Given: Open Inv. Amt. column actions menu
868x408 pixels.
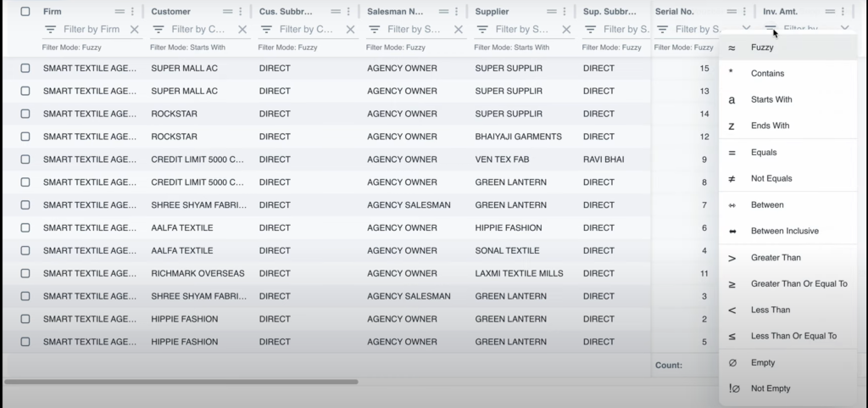Looking at the screenshot, I should (x=843, y=12).
